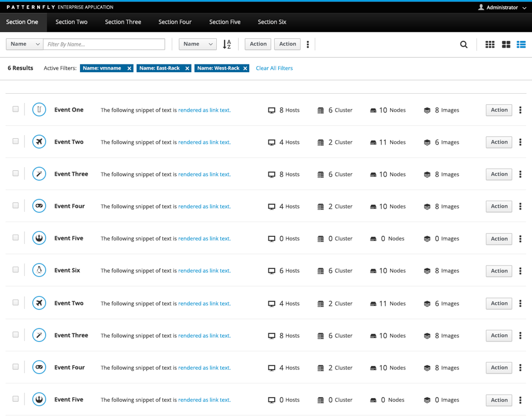Click the first toolbar Action button
Image resolution: width=532 pixels, height=419 pixels.
pyautogui.click(x=258, y=44)
